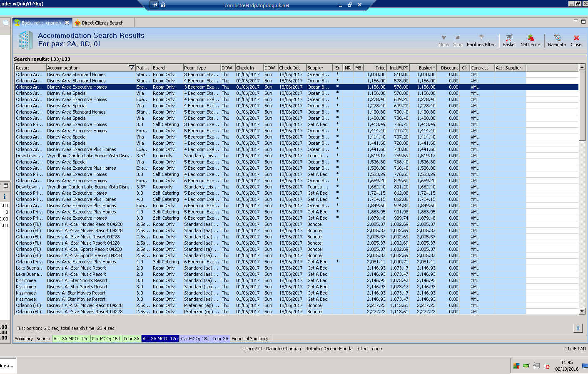Open the AVG antivirus tray icon
This screenshot has width=588, height=374.
[x=516, y=366]
